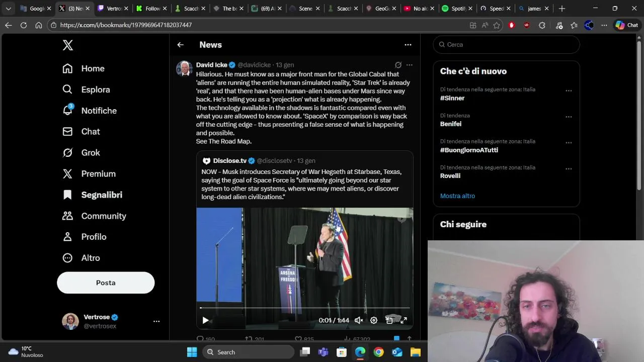
Task: Open Vertrose account options menu
Action: (156, 321)
